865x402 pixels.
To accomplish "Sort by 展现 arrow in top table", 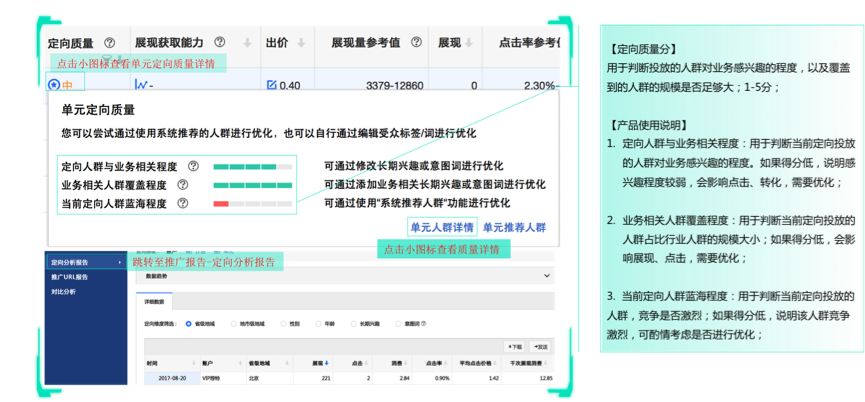I will click(468, 42).
